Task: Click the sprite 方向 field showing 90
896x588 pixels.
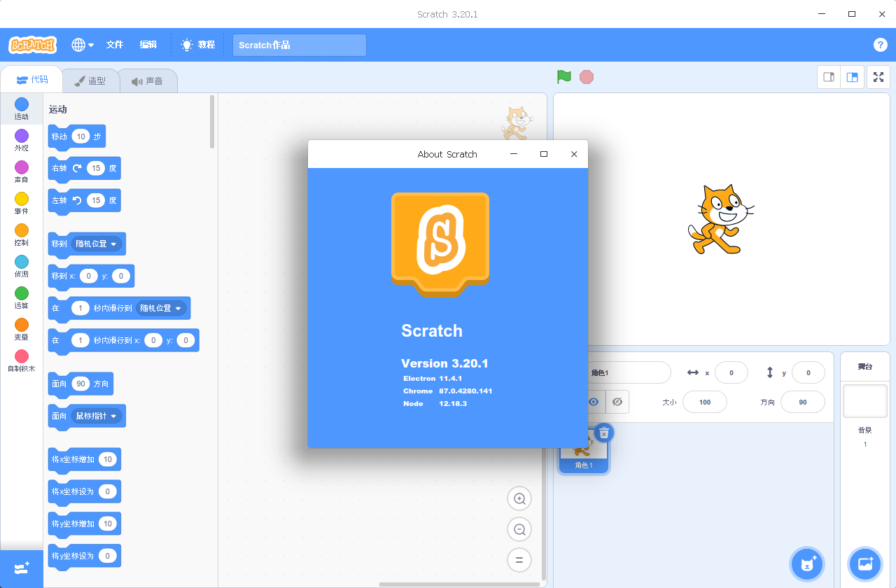Action: (802, 402)
